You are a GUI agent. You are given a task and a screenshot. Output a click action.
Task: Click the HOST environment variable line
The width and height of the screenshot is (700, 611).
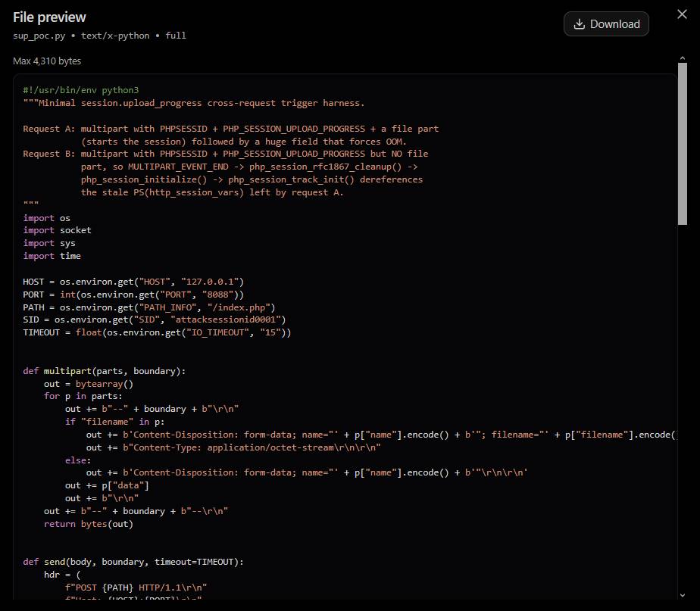[133, 282]
